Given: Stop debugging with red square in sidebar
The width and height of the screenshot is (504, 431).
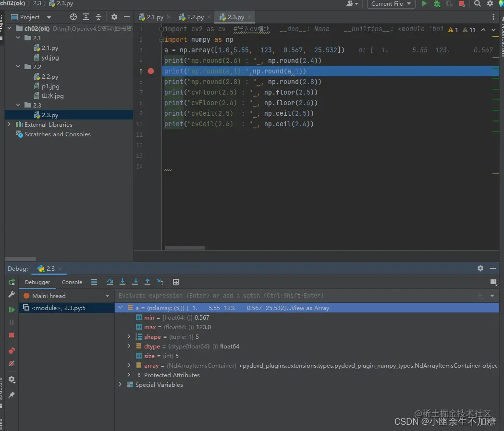Looking at the screenshot, I should tap(12, 335).
